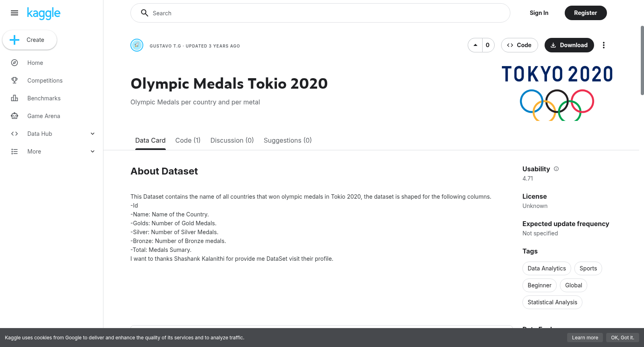Screen dimensions: 644x347
Task: Switch to the Code (1) tab
Action: pos(188,140)
